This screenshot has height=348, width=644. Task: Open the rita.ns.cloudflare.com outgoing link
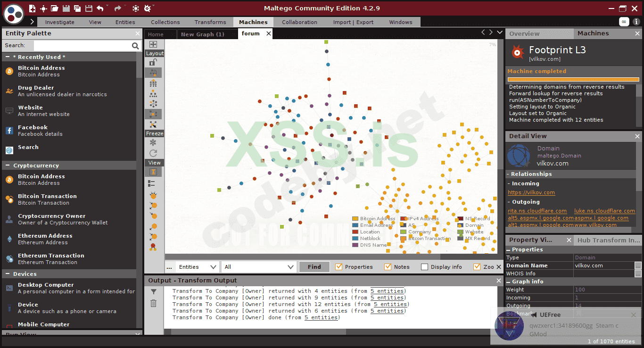click(537, 211)
